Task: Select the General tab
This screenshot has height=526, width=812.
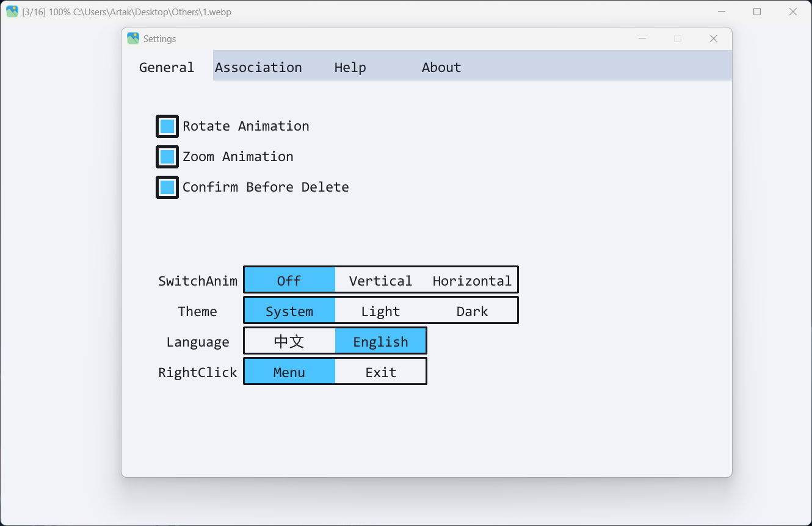Action: click(167, 67)
